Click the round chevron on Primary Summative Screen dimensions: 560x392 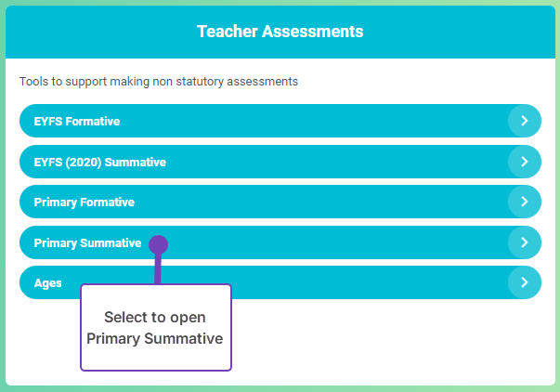pyautogui.click(x=525, y=242)
